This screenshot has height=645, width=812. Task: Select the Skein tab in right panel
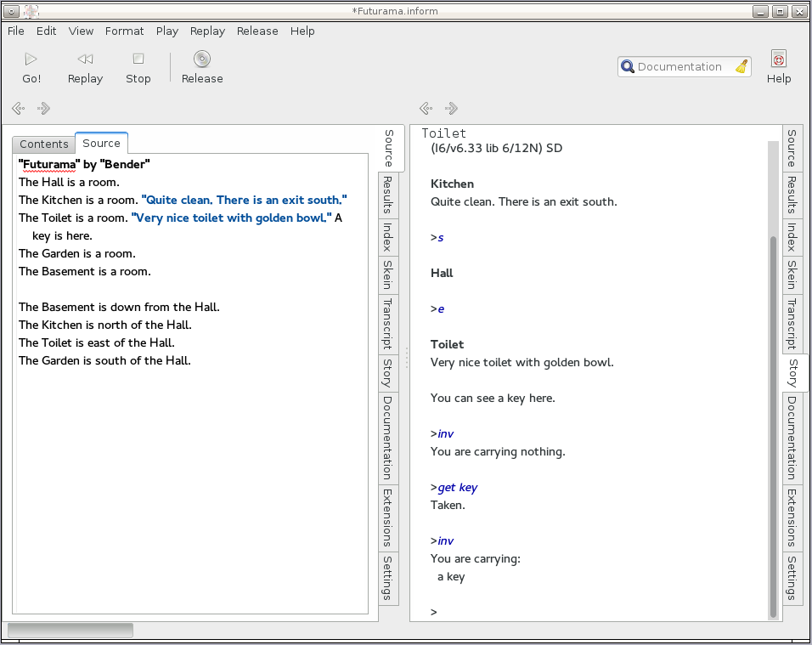pos(791,274)
